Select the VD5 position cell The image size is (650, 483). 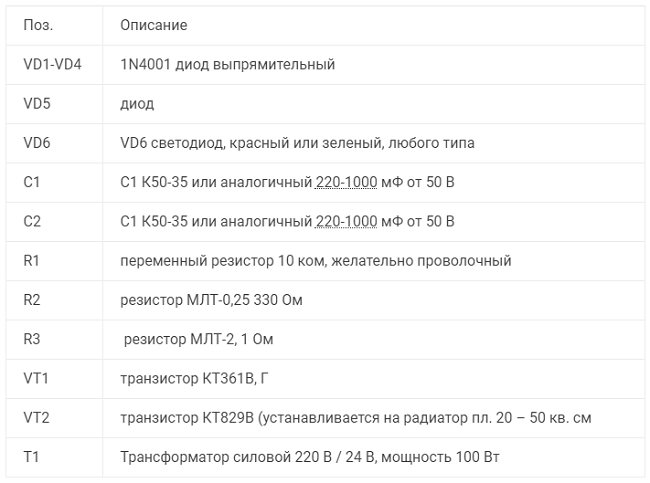coord(36,103)
